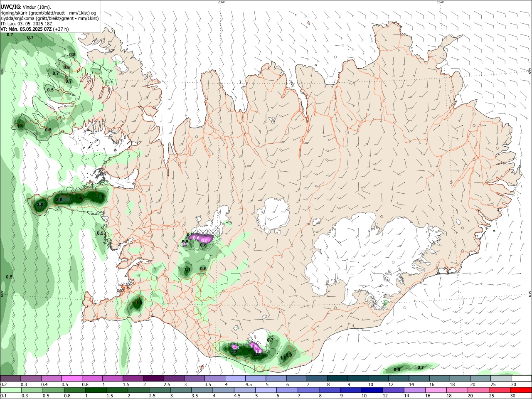The height and width of the screenshot is (399, 532).
Task: Select the darkest green rain swatch labeled 1
Action: 96,390
